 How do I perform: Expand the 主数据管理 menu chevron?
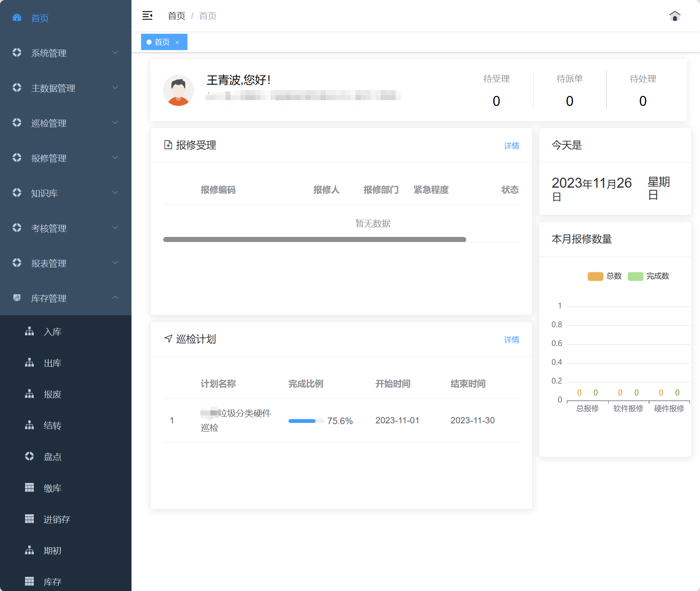[x=115, y=88]
